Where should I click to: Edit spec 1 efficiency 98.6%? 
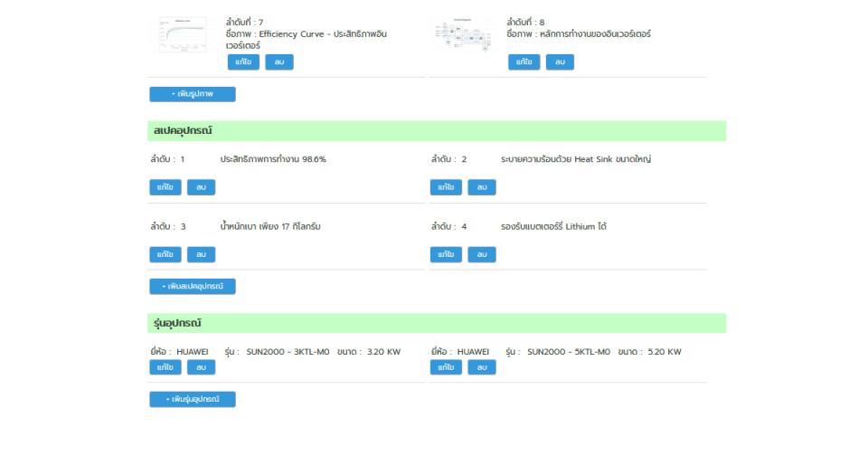point(165,187)
